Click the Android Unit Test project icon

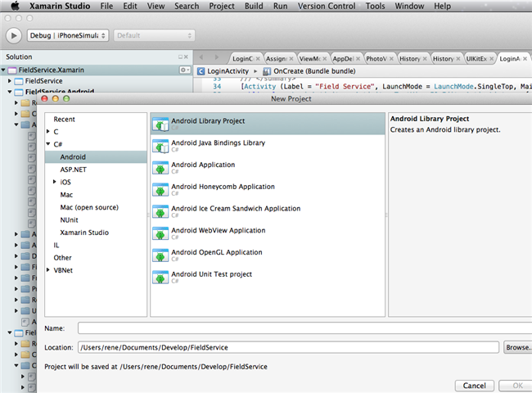(160, 278)
